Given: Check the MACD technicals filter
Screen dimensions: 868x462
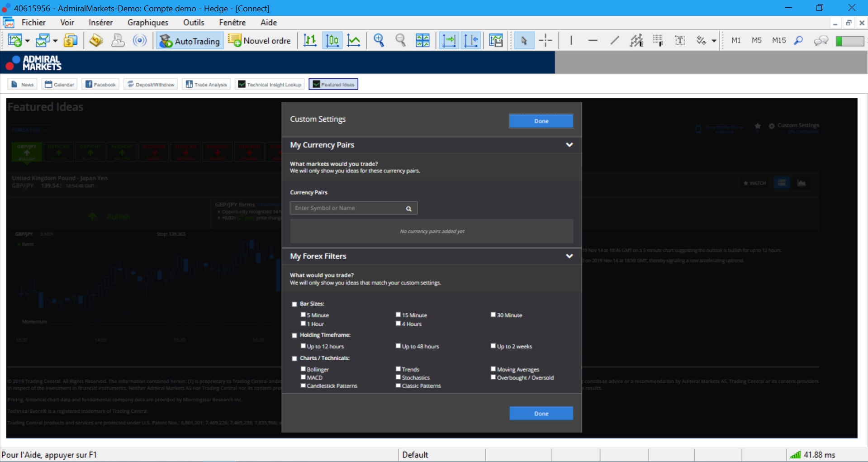Looking at the screenshot, I should (303, 377).
